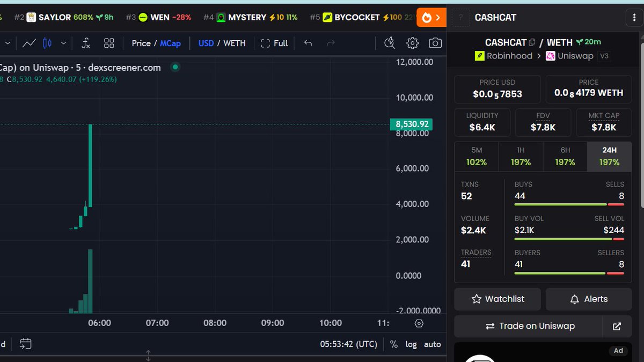The width and height of the screenshot is (644, 362).
Task: Click the FDV $7.8K box
Action: (x=543, y=123)
